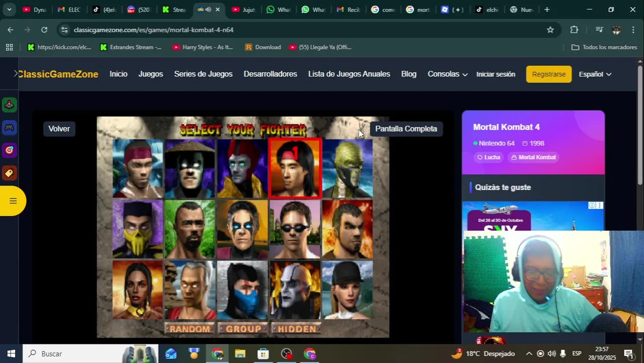This screenshot has width=644, height=363.
Task: Open Series de Juegos nav link
Action: point(203,74)
